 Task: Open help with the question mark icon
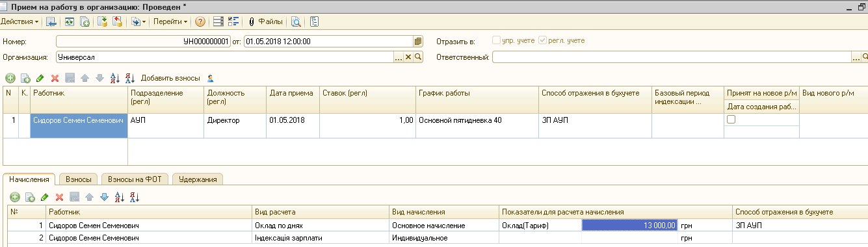pyautogui.click(x=200, y=21)
